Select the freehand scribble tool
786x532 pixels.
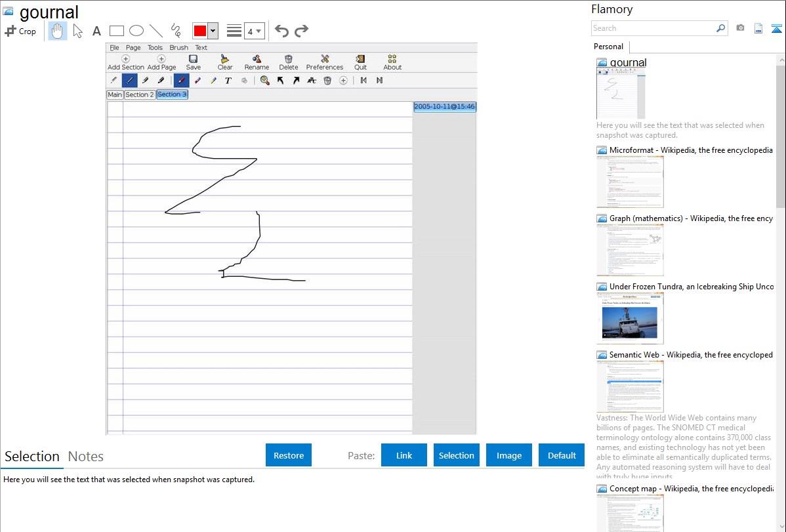tap(176, 31)
